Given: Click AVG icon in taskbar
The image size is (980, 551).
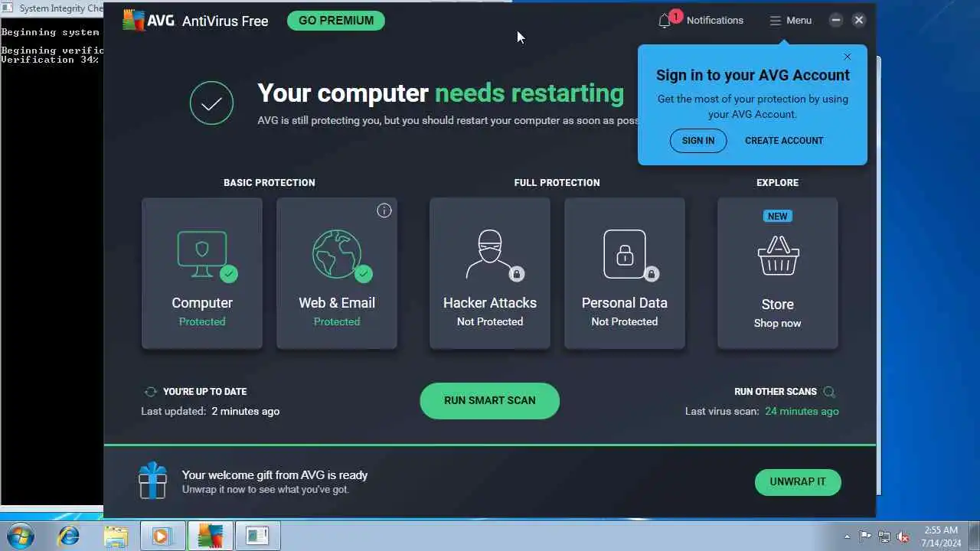Looking at the screenshot, I should pyautogui.click(x=210, y=536).
